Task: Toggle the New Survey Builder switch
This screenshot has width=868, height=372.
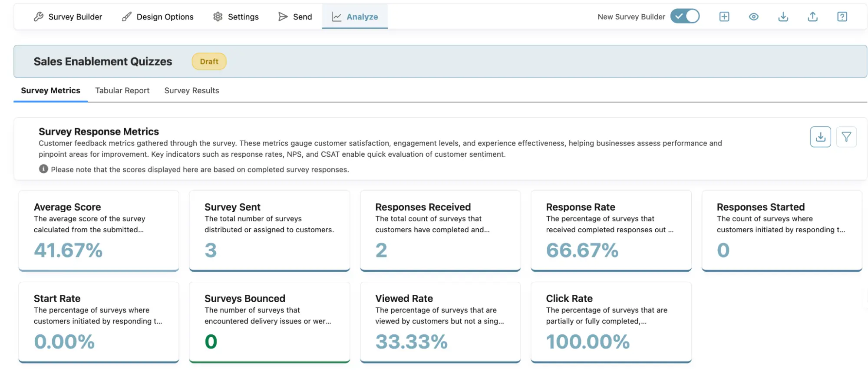Action: 685,16
